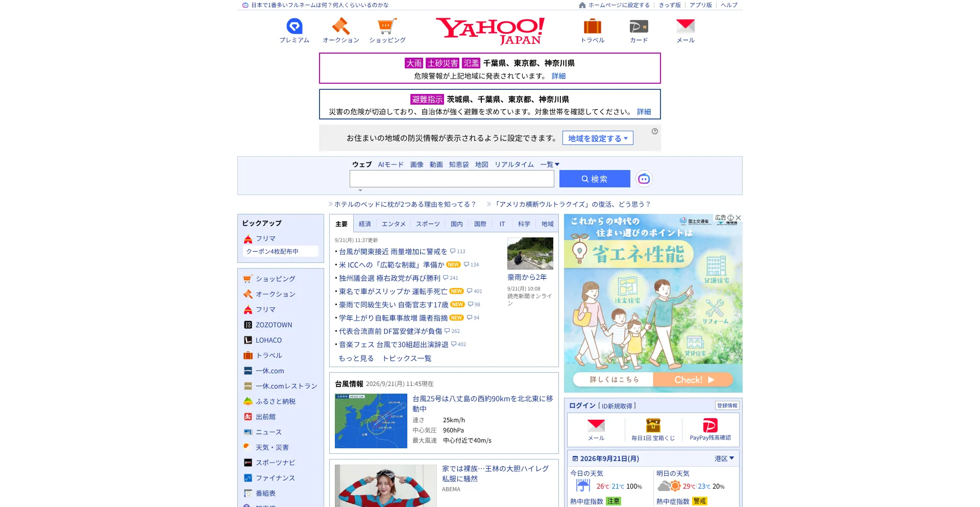Viewport: 980px width, 507px height.
Task: Click ホームページに設定する link
Action: 619,5
